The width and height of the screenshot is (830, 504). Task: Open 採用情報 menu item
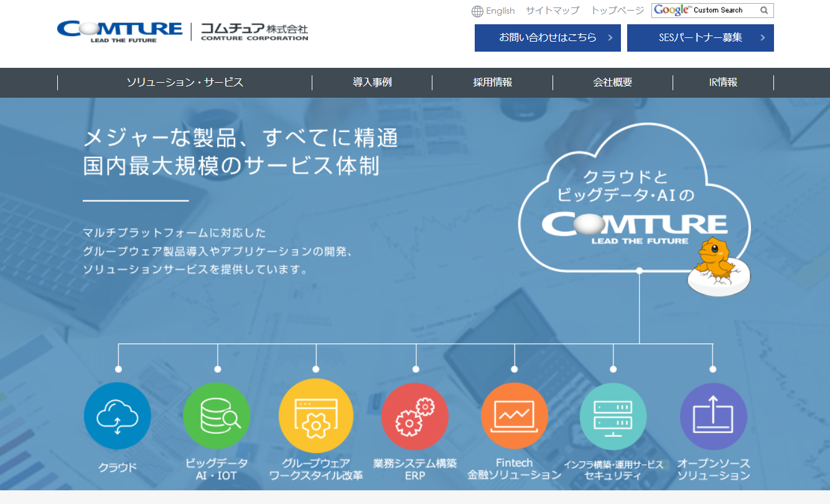(x=492, y=82)
